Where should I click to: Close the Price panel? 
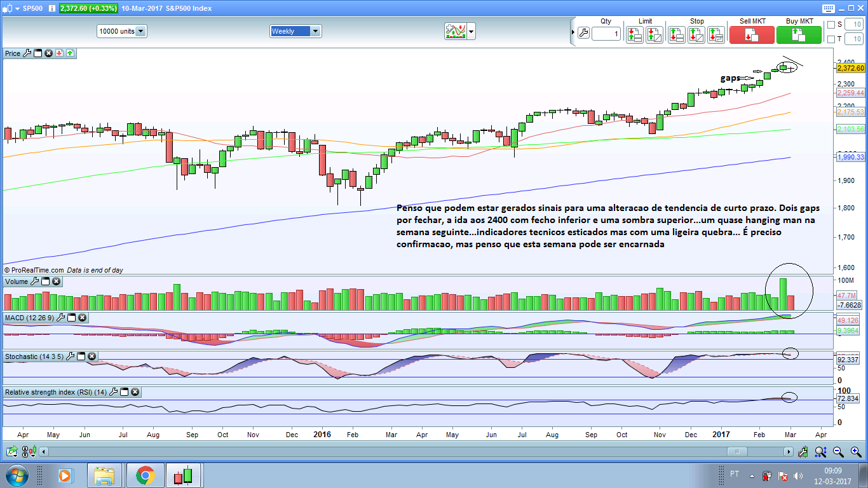coord(48,53)
